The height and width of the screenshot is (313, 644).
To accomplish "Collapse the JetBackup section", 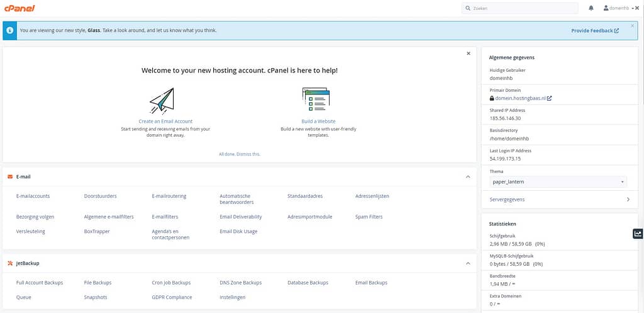I will click(x=468, y=263).
